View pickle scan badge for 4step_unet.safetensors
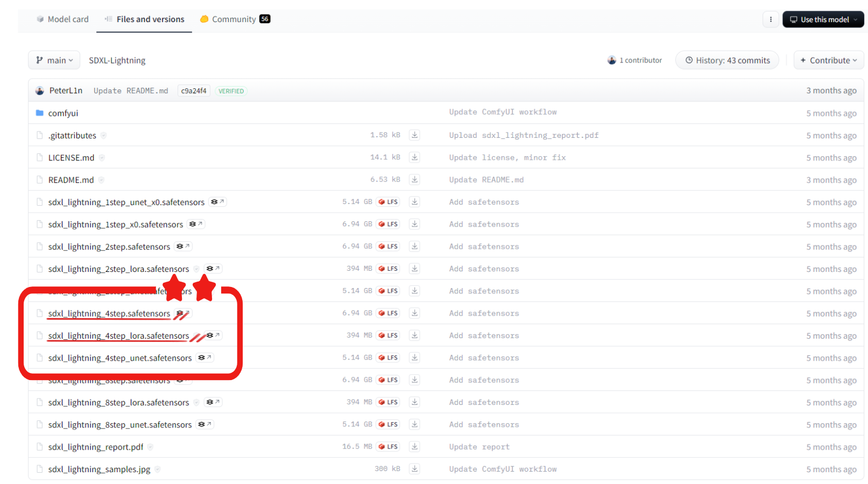Screen dimensions: 868x484 tap(204, 357)
